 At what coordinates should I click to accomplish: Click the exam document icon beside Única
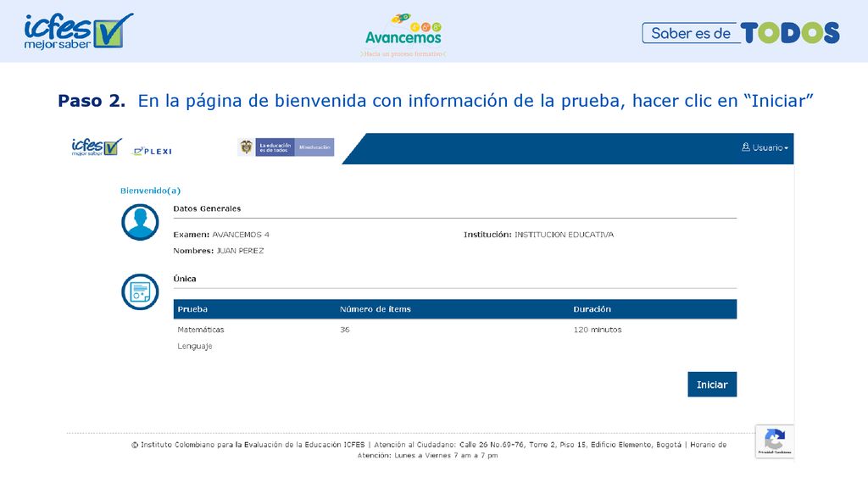click(x=140, y=292)
